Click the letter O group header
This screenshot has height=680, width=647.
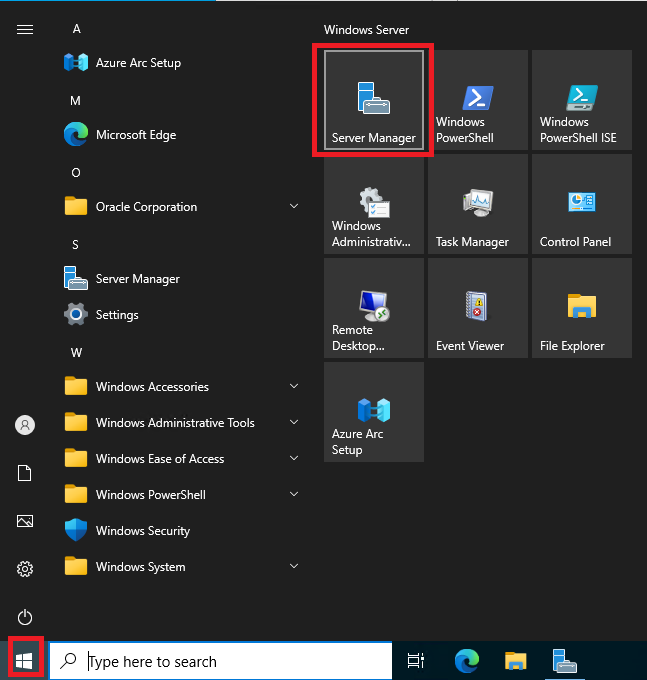(76, 173)
